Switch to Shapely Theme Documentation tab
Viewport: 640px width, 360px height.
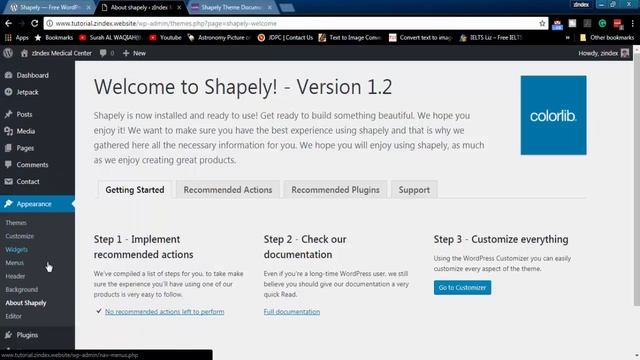click(231, 7)
